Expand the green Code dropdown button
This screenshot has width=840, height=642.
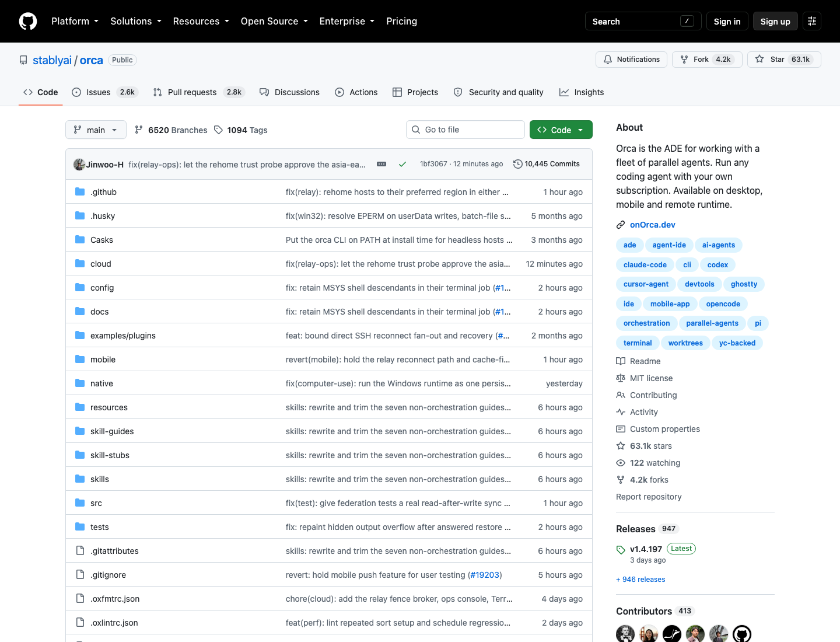click(561, 130)
